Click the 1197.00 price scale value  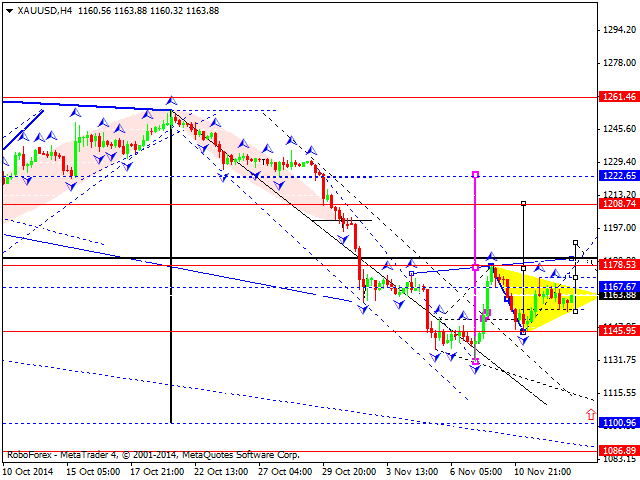click(620, 228)
